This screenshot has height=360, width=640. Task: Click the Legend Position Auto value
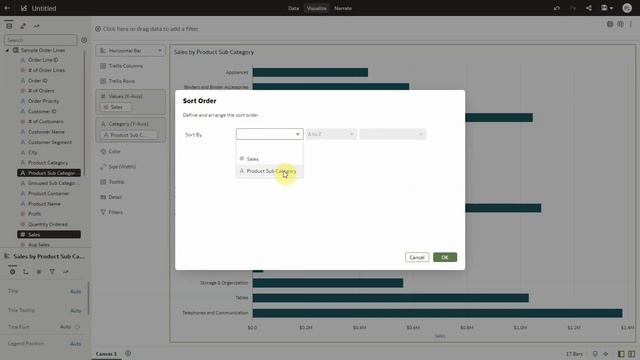76,344
